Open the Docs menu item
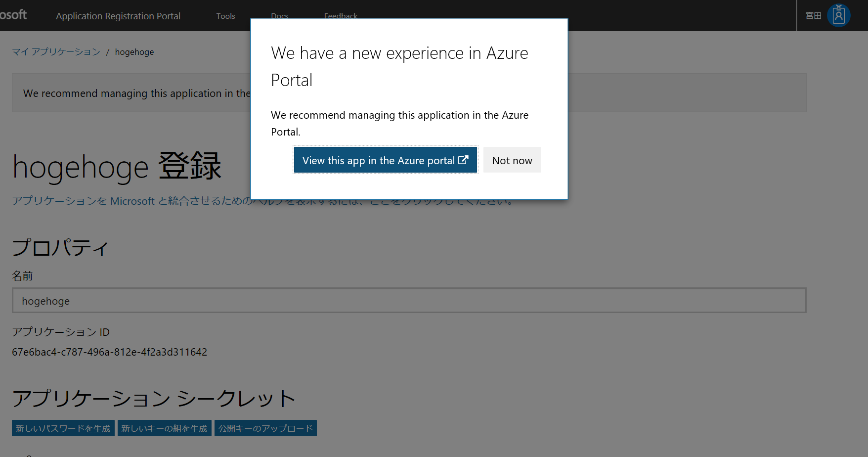Viewport: 868px width, 457px height. click(x=280, y=16)
